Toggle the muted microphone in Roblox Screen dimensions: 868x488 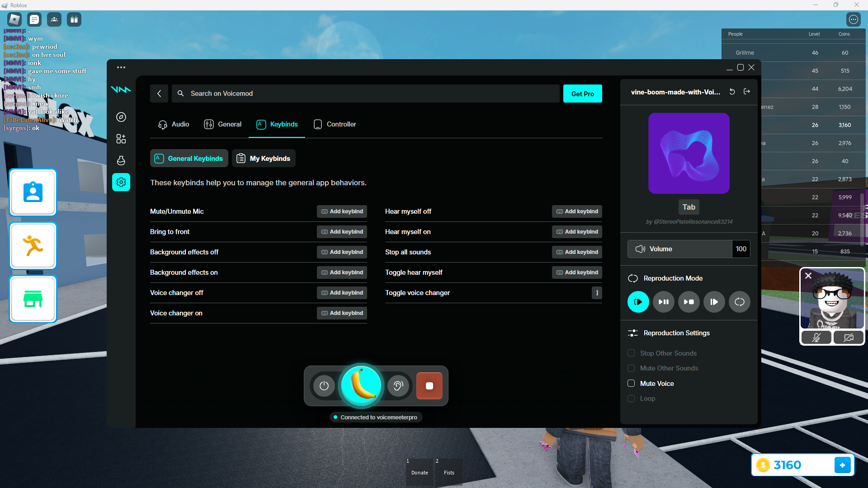pos(816,338)
